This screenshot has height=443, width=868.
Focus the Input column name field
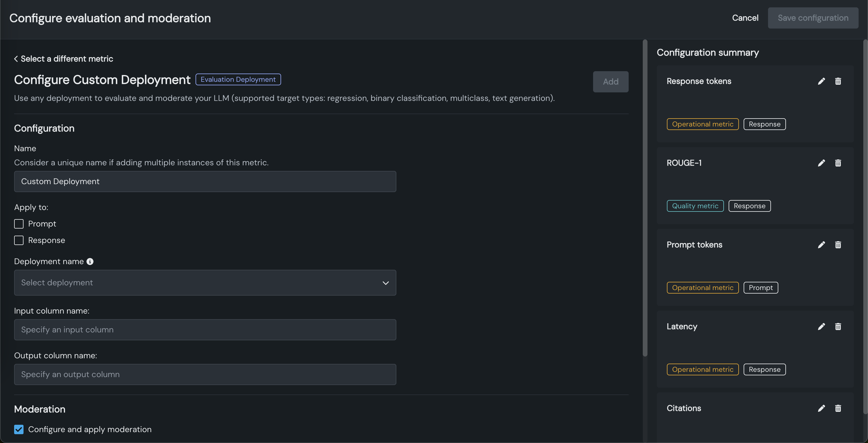pos(205,330)
